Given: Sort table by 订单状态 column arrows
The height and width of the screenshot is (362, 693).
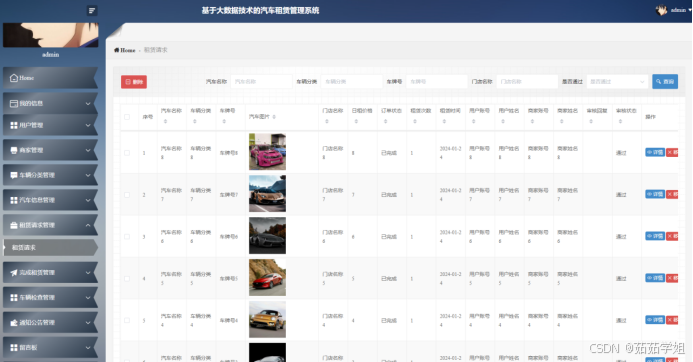Looking at the screenshot, I should 385,121.
